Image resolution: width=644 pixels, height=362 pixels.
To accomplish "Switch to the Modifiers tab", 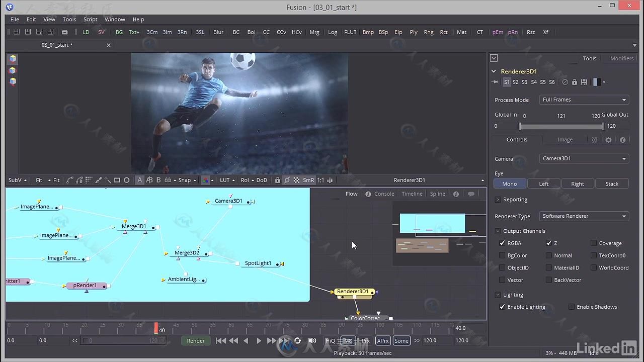I will [622, 58].
